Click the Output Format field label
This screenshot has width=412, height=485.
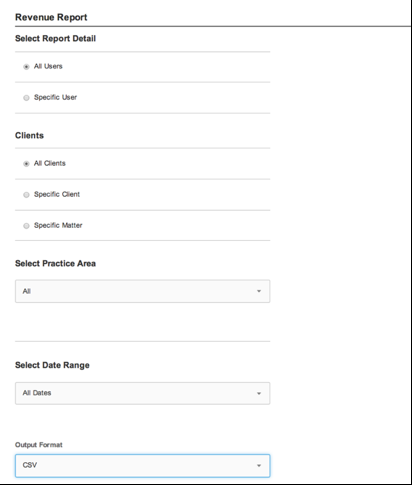coord(39,445)
